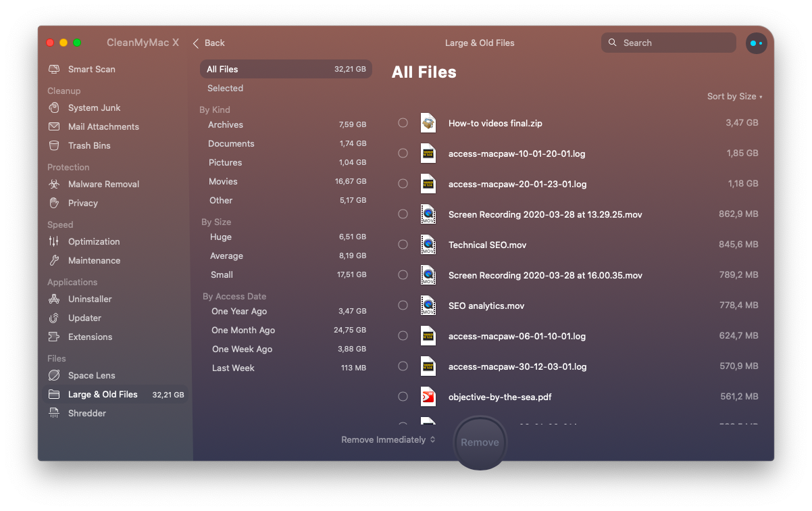Select Screen Recording at 13.29.25.mov checkbox
This screenshot has height=511, width=812.
click(403, 214)
